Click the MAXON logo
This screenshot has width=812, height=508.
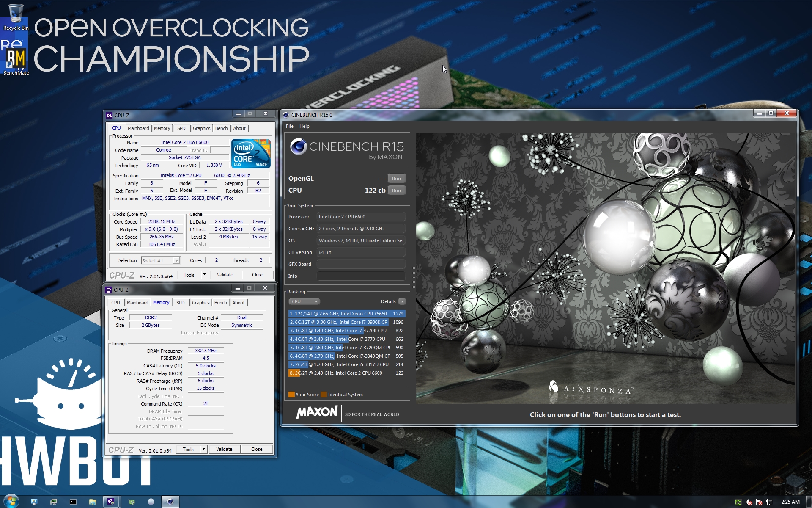coord(317,412)
